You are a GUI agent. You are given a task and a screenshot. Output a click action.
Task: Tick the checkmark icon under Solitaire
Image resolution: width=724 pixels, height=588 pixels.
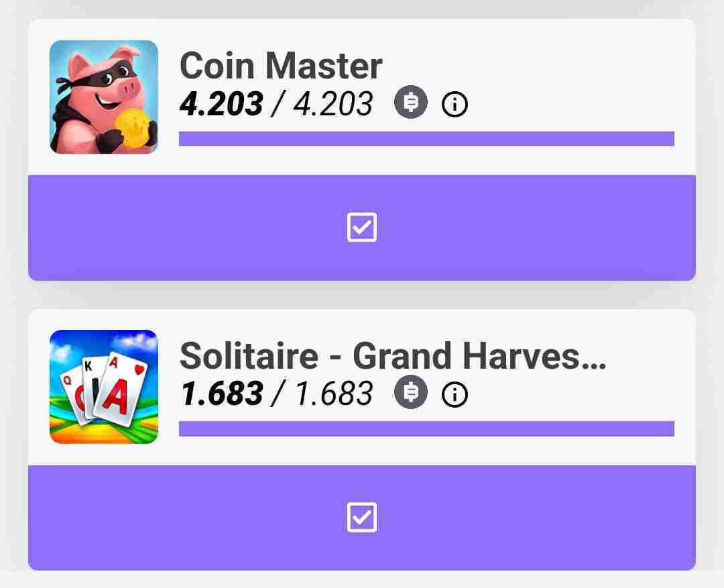[362, 518]
